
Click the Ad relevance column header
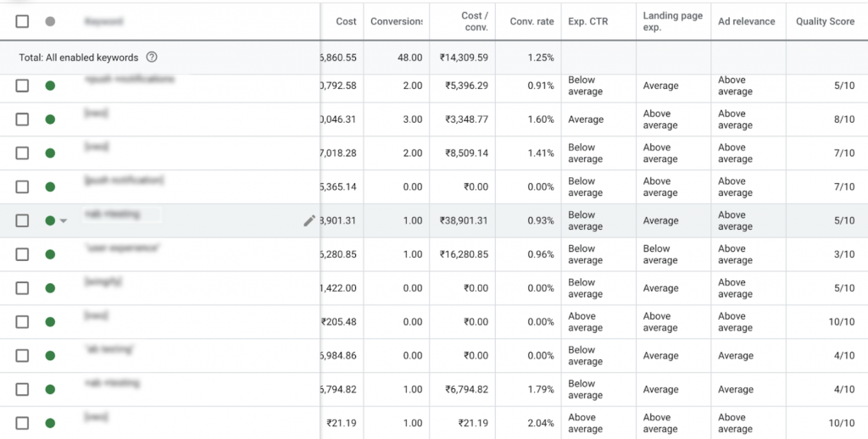point(746,21)
